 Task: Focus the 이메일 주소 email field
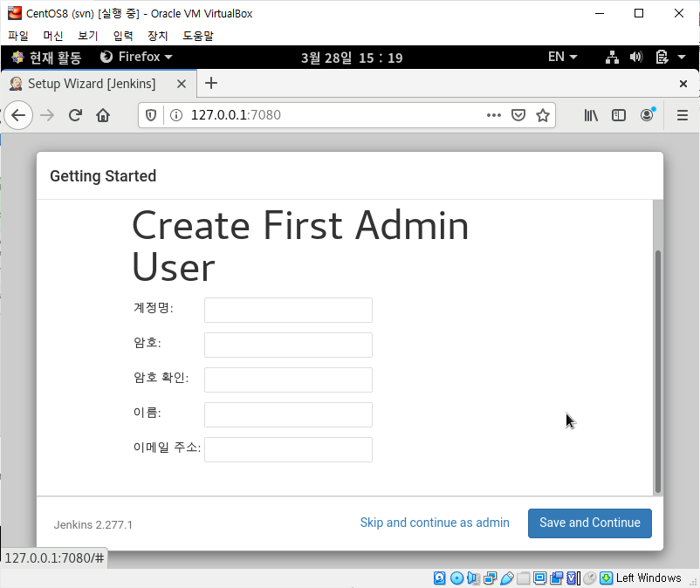coord(288,449)
